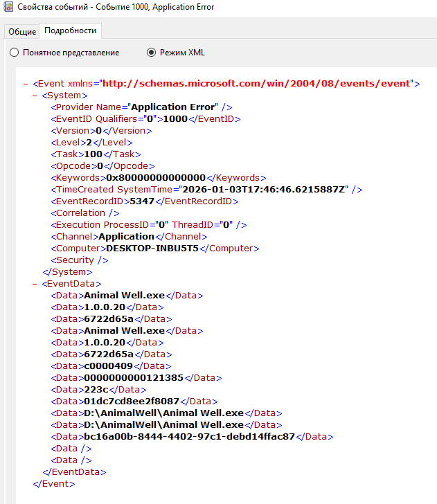Click GUID bc16a00b-8444-4402-97c1-debd14ffac87
Screen dimensions: 437x504
[189, 437]
